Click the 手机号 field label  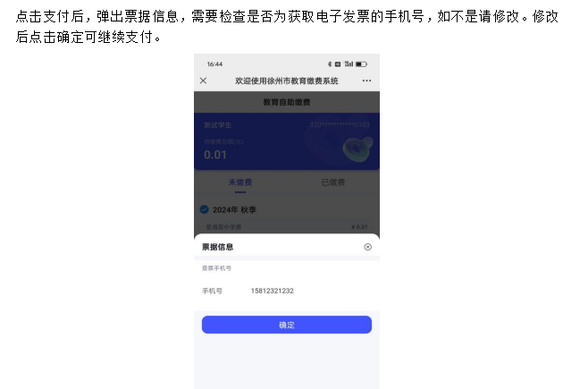pyautogui.click(x=213, y=291)
